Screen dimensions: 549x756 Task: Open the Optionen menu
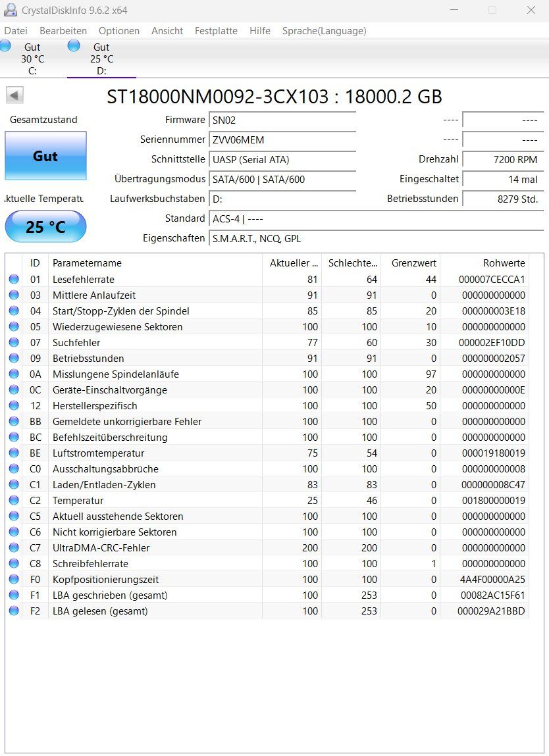[x=119, y=31]
